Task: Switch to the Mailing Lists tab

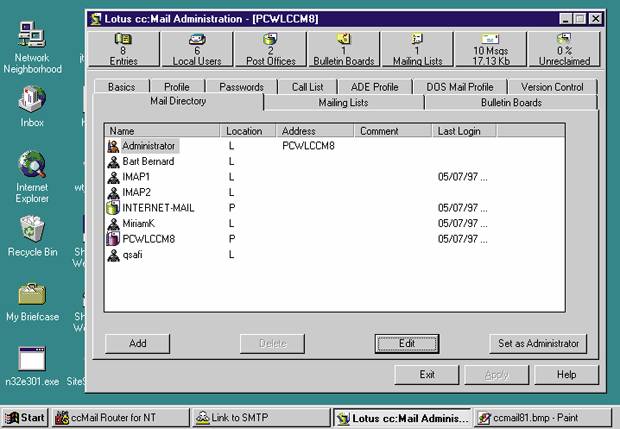Action: [343, 103]
